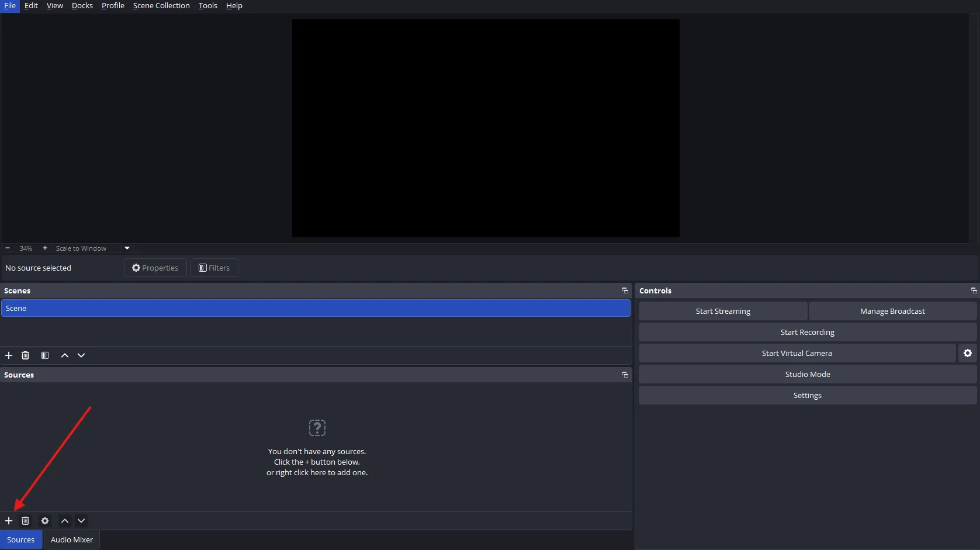Click the Start Recording button
980x550 pixels.
click(807, 331)
